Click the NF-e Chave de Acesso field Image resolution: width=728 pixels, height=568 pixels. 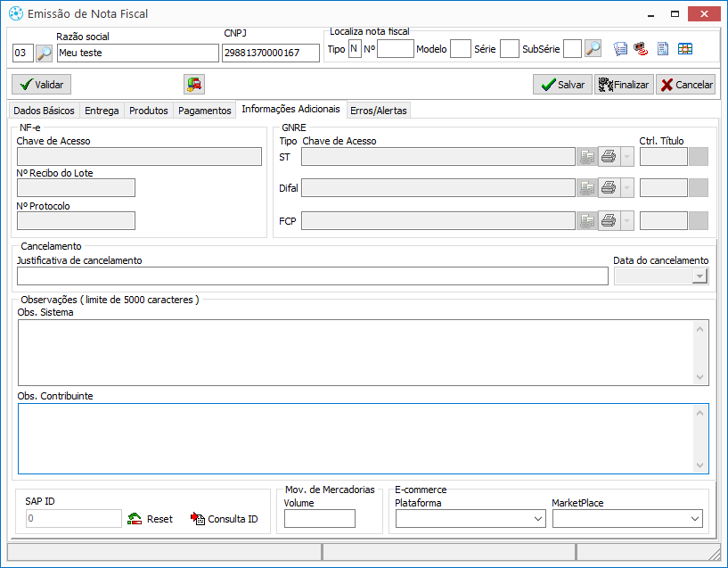pos(139,157)
